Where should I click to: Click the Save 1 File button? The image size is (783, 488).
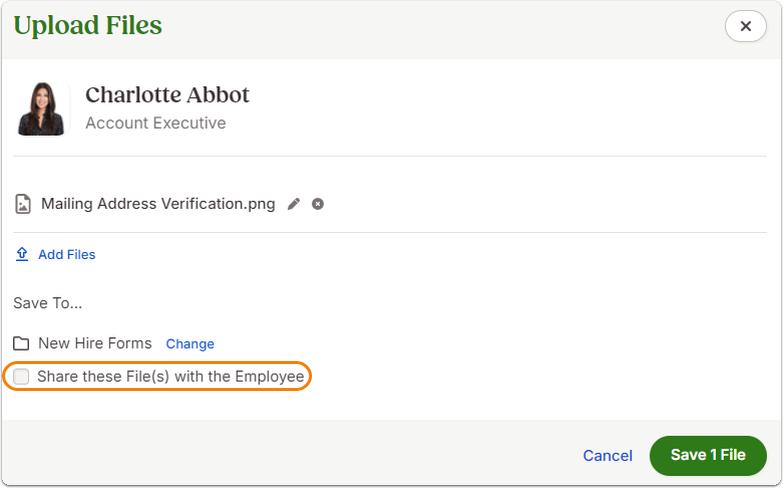708,456
